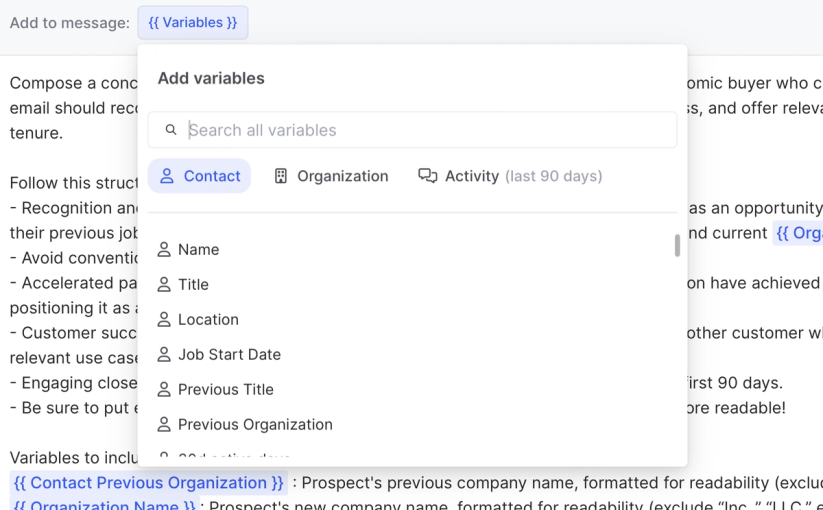Open the {{ Variables }} dropdown button
This screenshot has height=510, width=823.
(193, 22)
